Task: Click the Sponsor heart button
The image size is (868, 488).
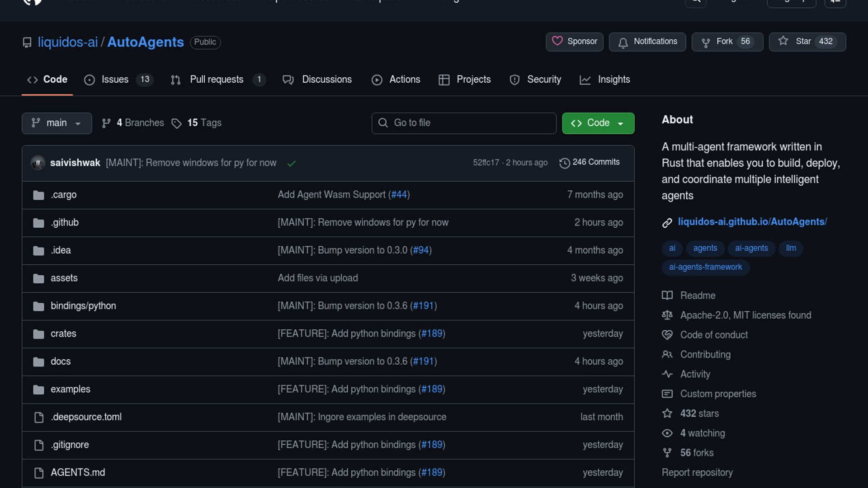Action: click(x=574, y=42)
